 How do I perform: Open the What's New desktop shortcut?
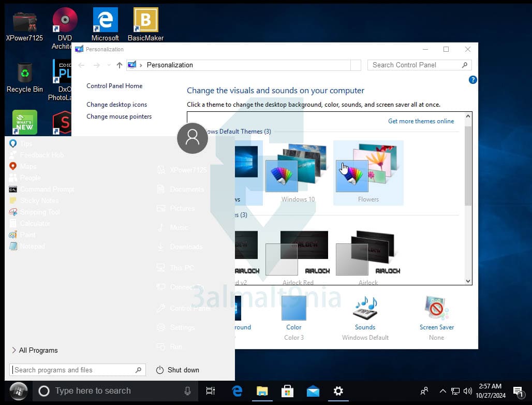tap(25, 122)
